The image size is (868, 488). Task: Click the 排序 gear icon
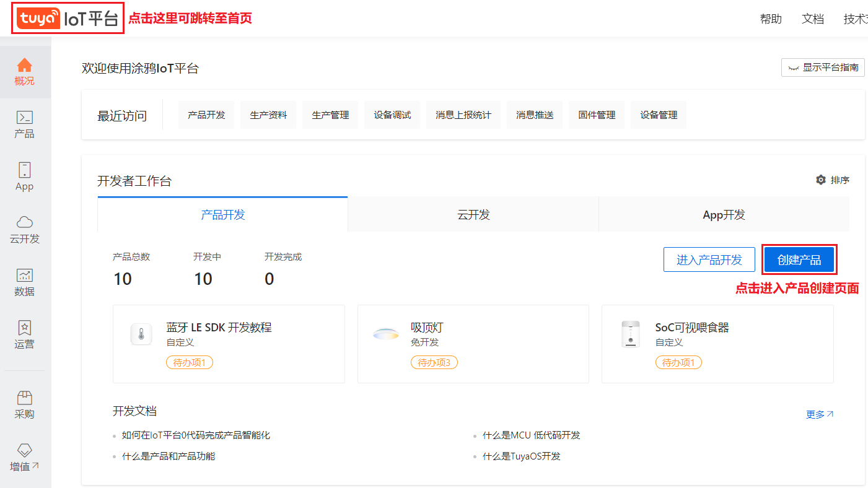click(x=821, y=180)
